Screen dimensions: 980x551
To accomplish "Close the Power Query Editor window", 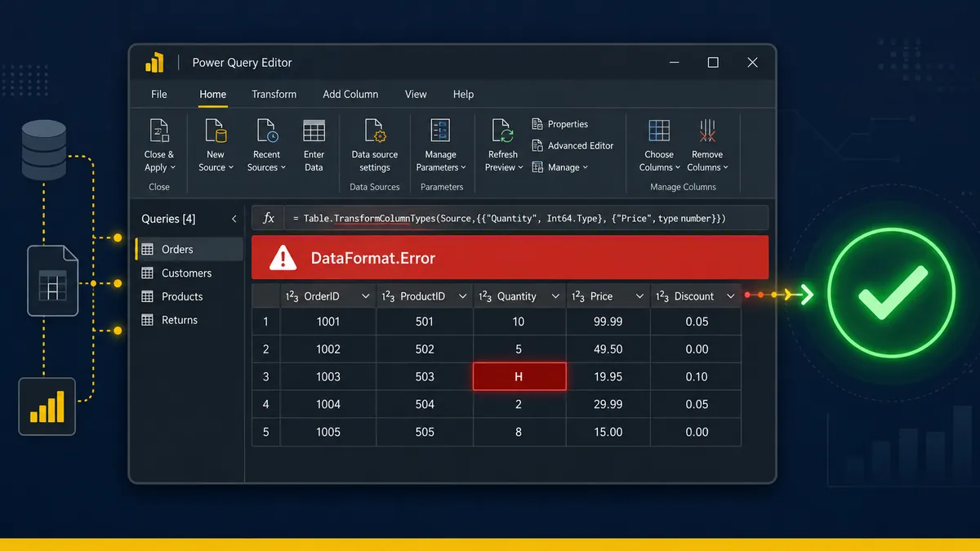I will [752, 63].
